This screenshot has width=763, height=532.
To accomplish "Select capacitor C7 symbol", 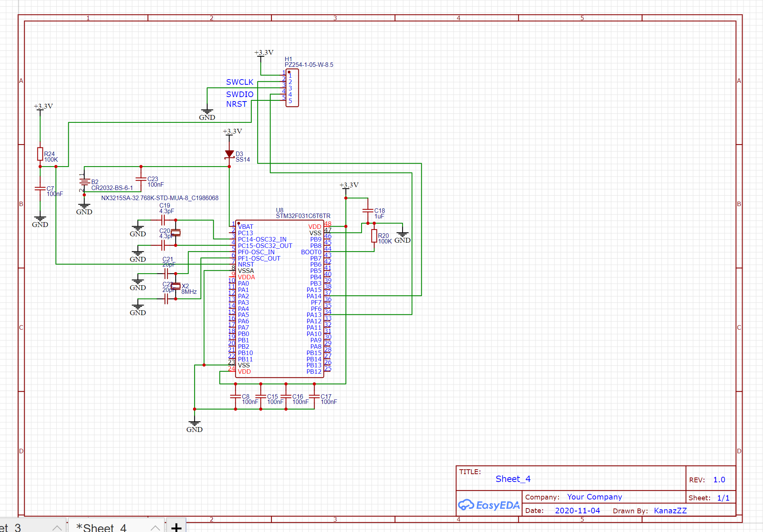I will (40, 189).
